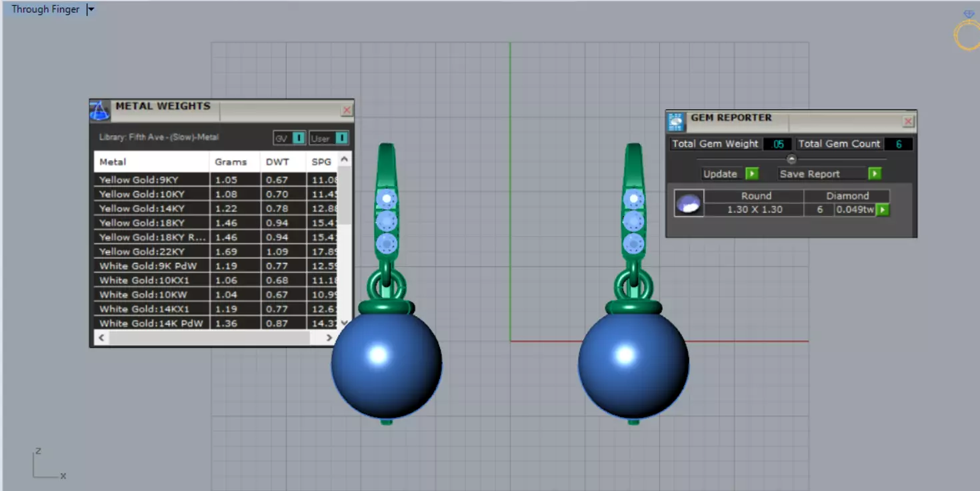This screenshot has height=491, width=980.
Task: Select the Yellow Gold:18KY row
Action: (x=216, y=223)
